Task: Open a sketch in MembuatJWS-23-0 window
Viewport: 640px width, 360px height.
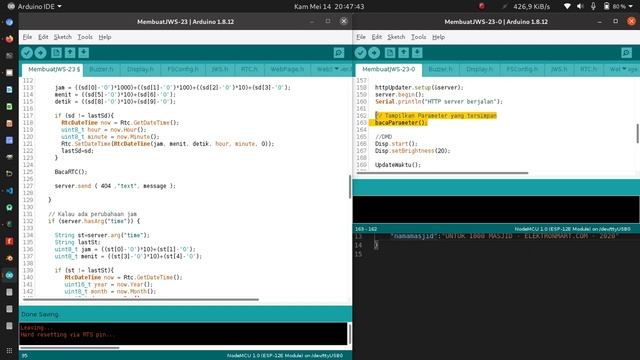Action: [x=403, y=53]
